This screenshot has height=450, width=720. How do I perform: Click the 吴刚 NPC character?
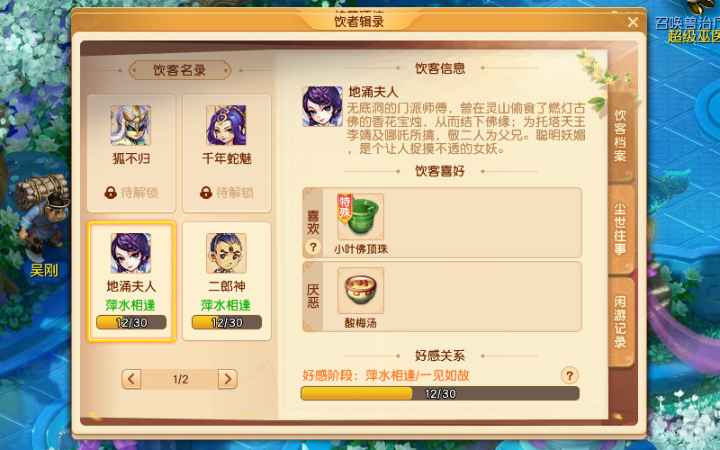(42, 217)
